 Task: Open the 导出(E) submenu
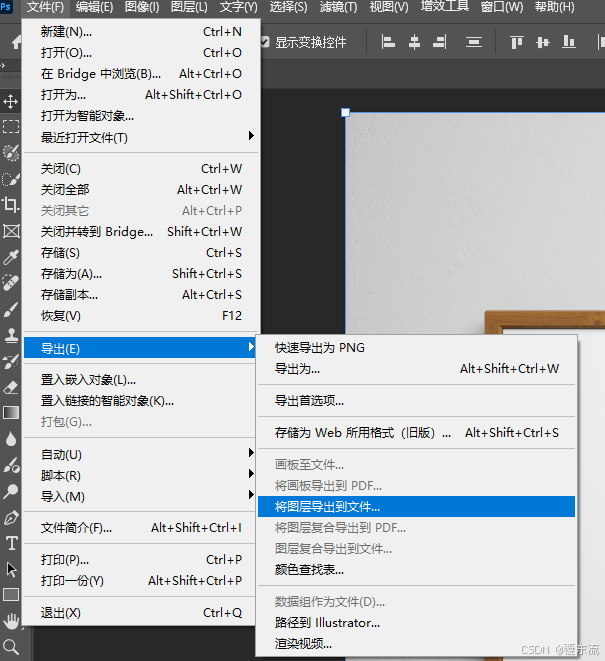click(x=140, y=348)
